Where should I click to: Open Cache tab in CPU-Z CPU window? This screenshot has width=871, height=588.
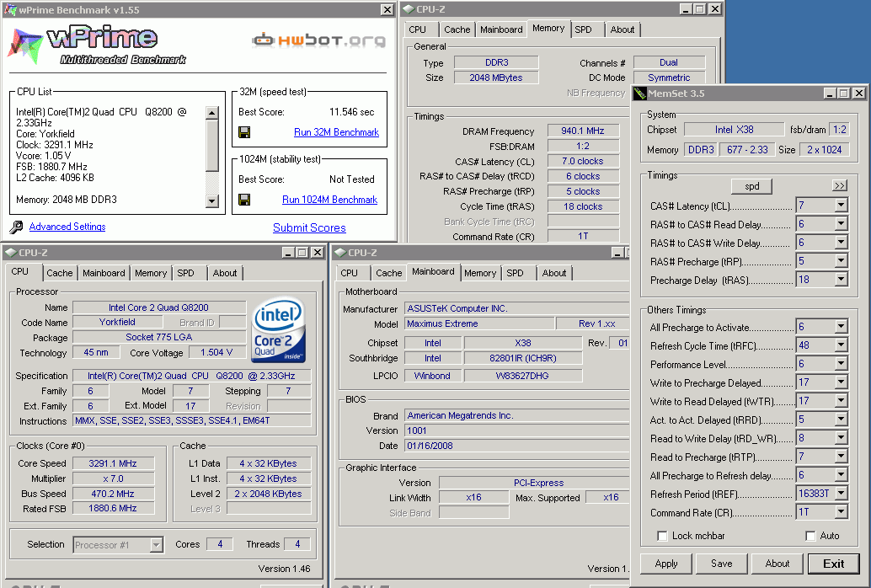click(x=60, y=273)
